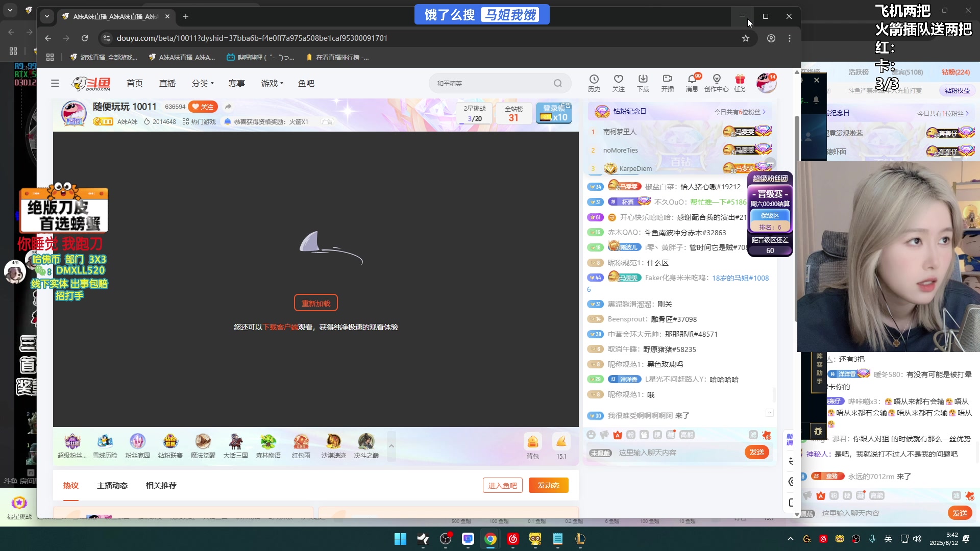Image resolution: width=980 pixels, height=551 pixels.
Task: Click the Douyu logo
Action: (91, 83)
